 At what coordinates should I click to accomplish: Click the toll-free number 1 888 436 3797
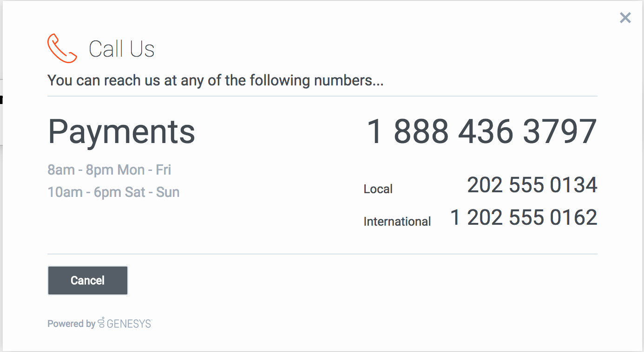click(x=481, y=131)
